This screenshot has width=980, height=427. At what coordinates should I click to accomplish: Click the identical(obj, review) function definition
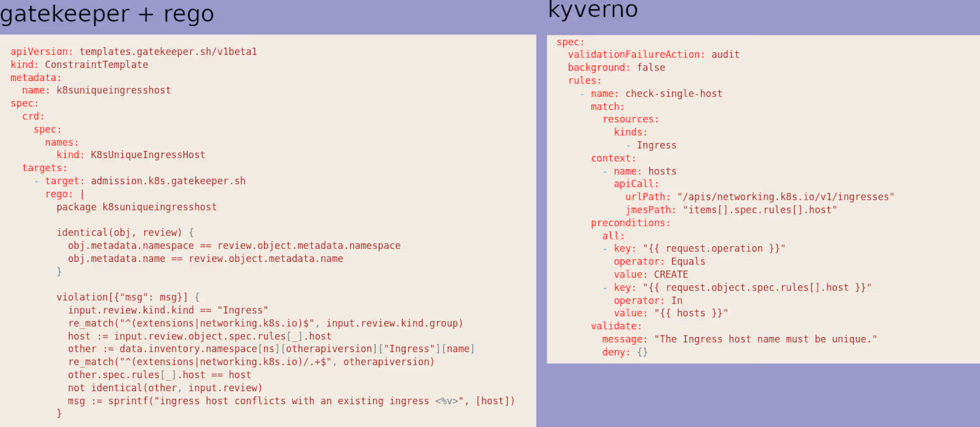(125, 232)
